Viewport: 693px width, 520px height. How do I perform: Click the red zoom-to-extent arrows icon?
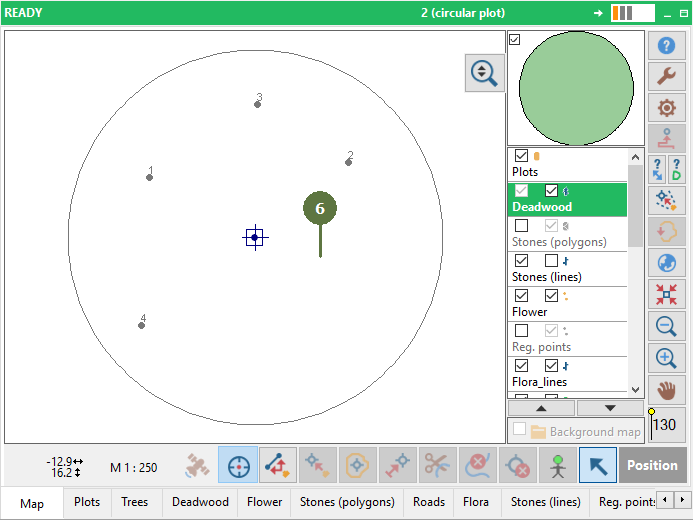(666, 294)
